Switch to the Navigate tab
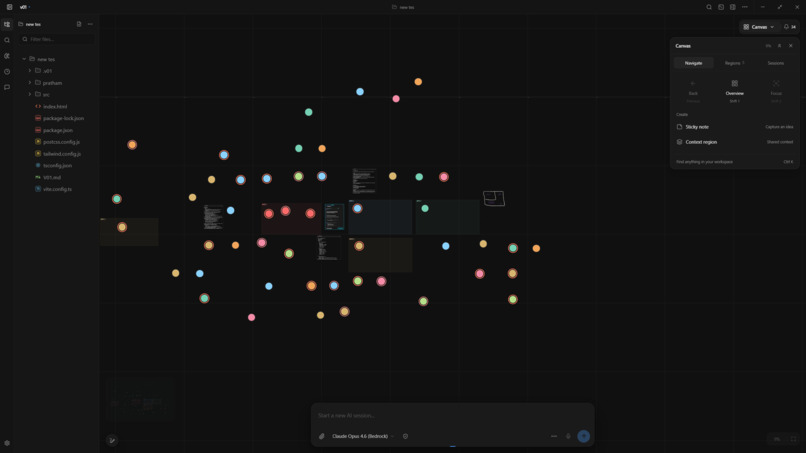This screenshot has height=453, width=806. (693, 63)
